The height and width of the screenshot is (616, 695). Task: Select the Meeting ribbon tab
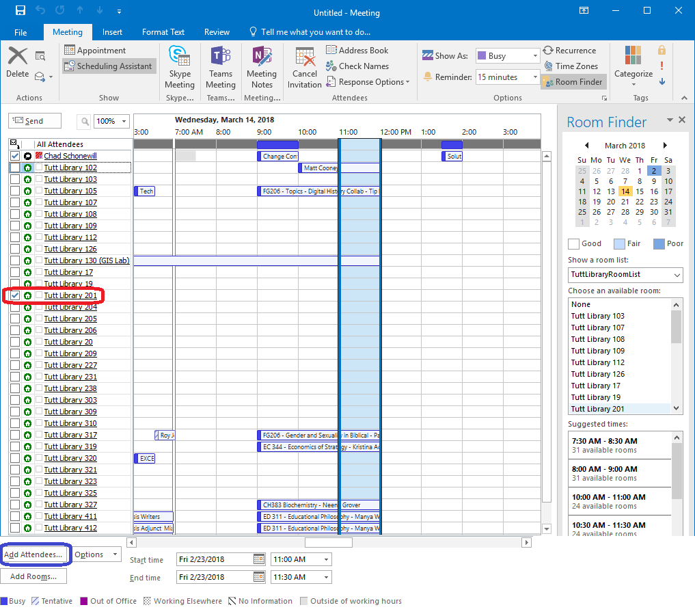coord(68,32)
